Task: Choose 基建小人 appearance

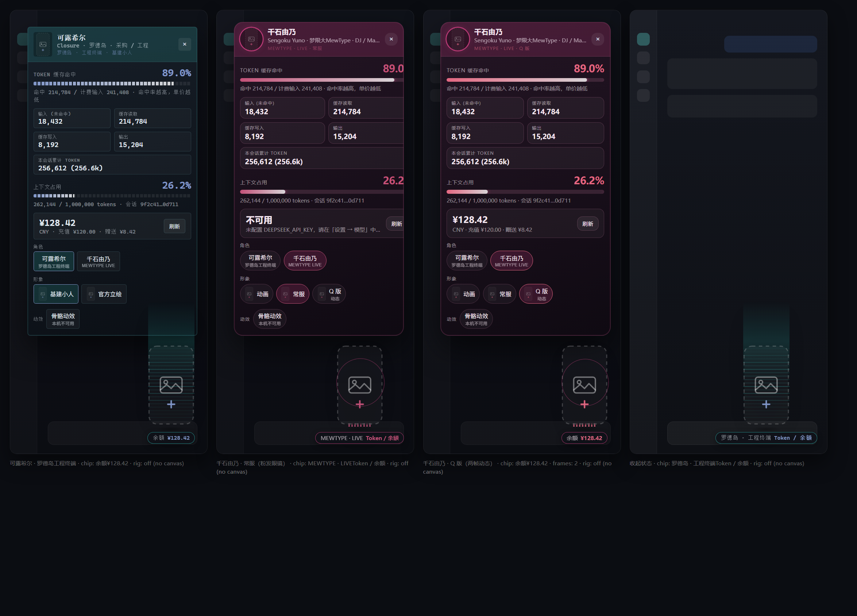Action: 56,294
